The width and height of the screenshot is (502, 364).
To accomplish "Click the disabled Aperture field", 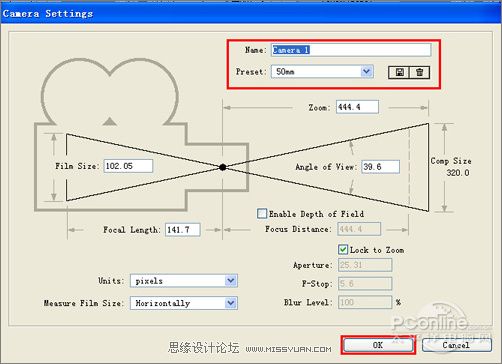I will click(x=365, y=265).
